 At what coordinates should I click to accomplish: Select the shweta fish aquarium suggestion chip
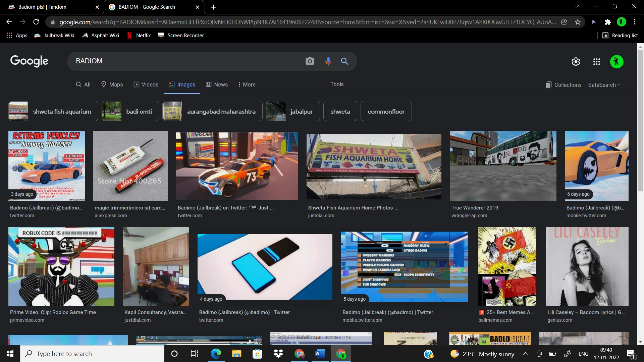pos(53,111)
